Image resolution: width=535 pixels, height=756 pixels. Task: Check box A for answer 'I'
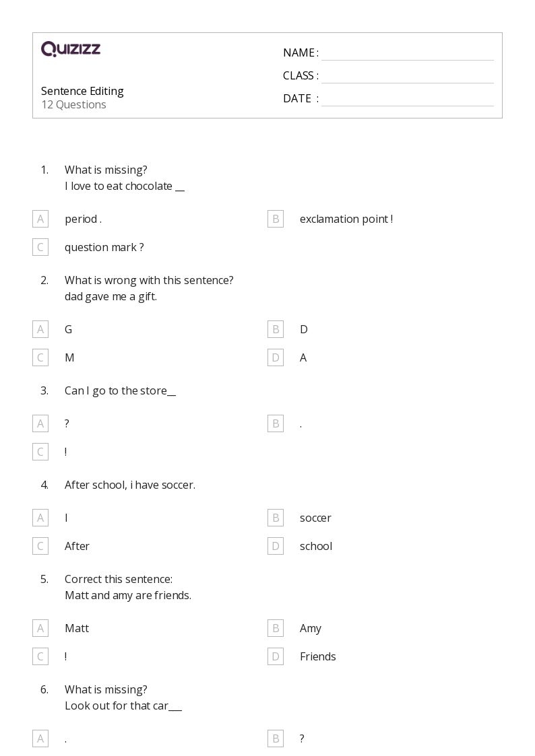[40, 518]
